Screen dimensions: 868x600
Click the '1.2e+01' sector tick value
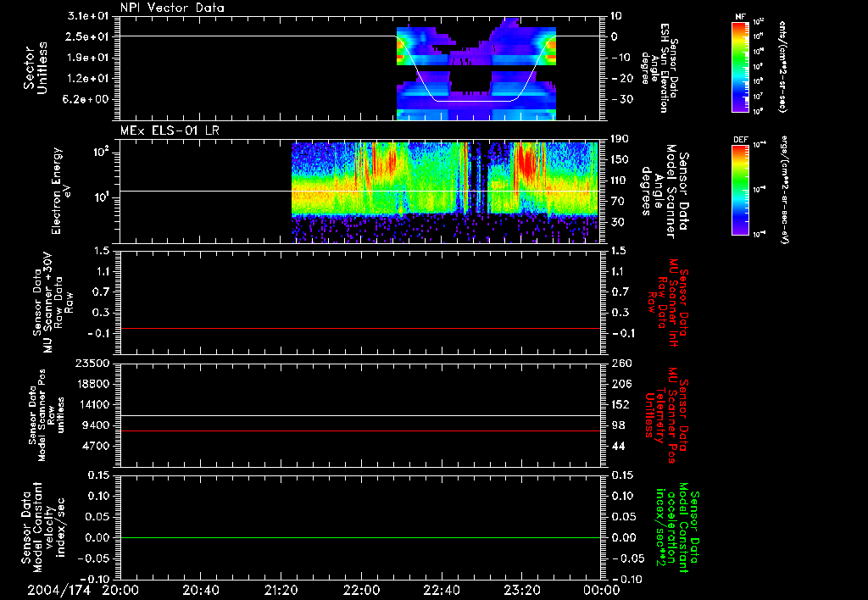click(x=88, y=79)
